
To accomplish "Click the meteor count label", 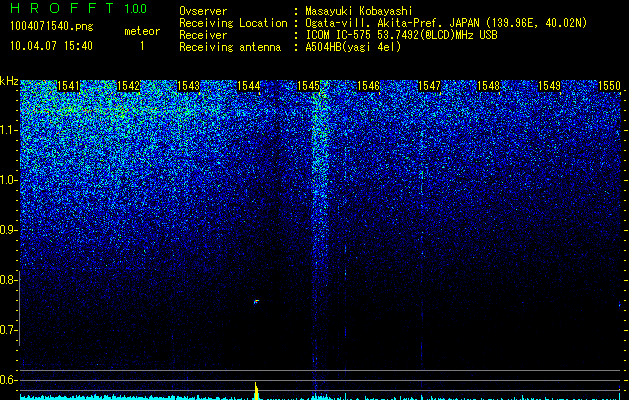I will coord(142,31).
